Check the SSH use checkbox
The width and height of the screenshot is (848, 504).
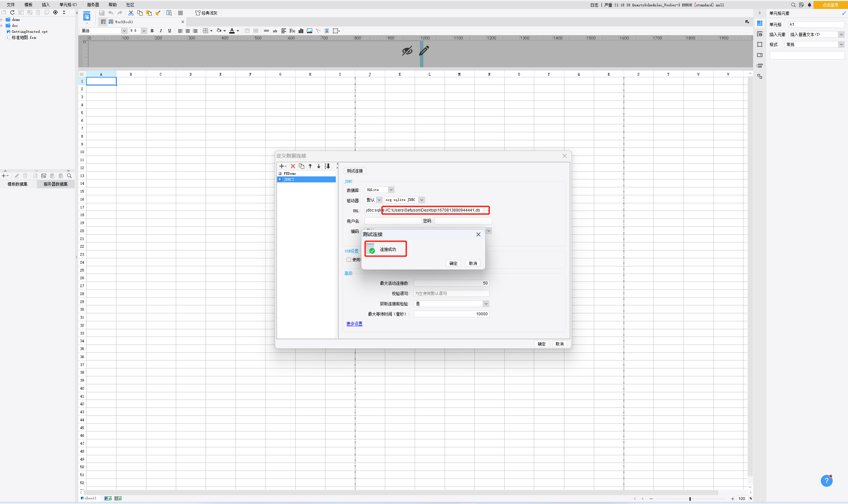349,260
